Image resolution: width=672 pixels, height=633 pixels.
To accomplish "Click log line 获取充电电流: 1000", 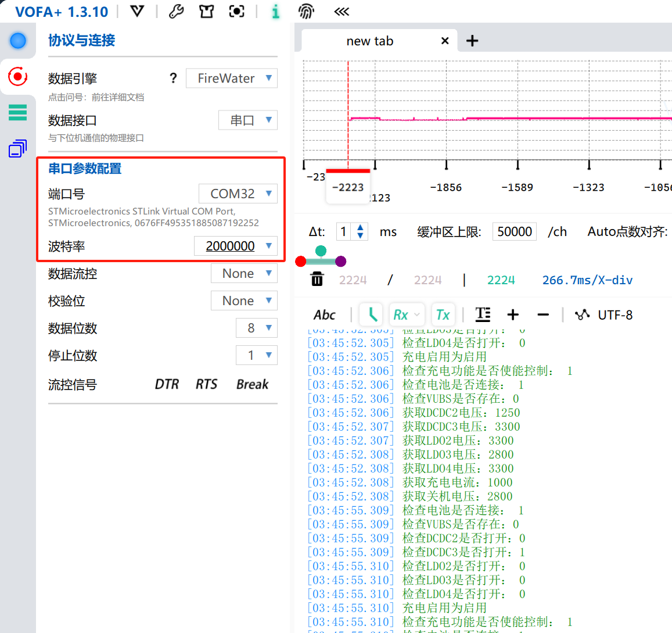I will point(457,482).
